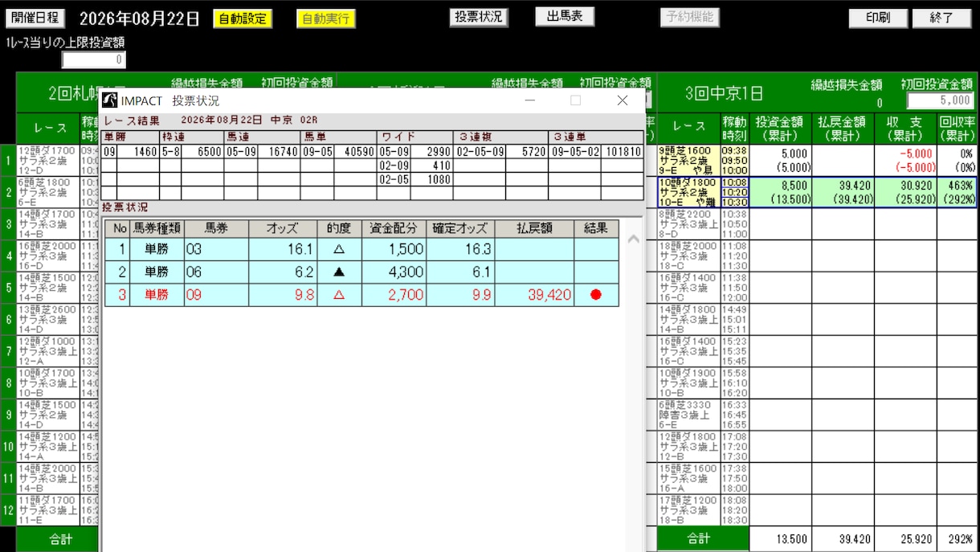Click the 的度 column header
The width and height of the screenshot is (980, 552).
tap(339, 228)
